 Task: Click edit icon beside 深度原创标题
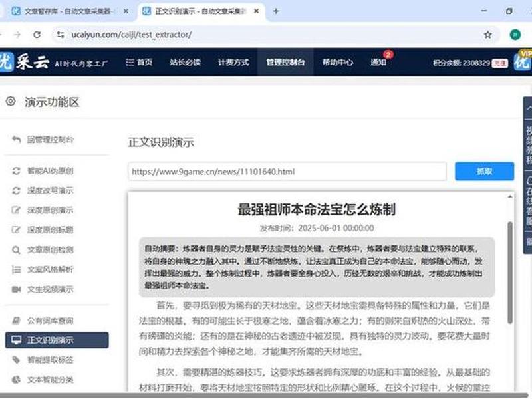[16, 229]
